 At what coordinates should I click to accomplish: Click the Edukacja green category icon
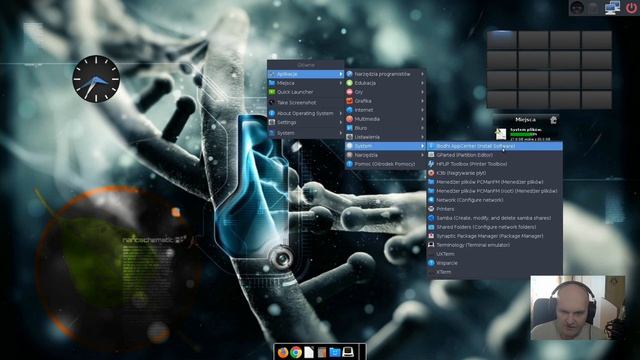click(x=349, y=83)
